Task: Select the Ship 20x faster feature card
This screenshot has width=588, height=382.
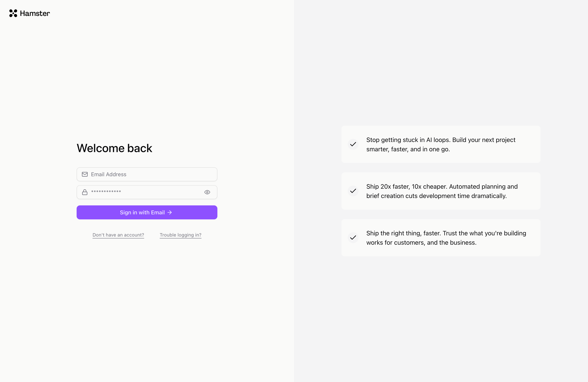Action: (441, 191)
